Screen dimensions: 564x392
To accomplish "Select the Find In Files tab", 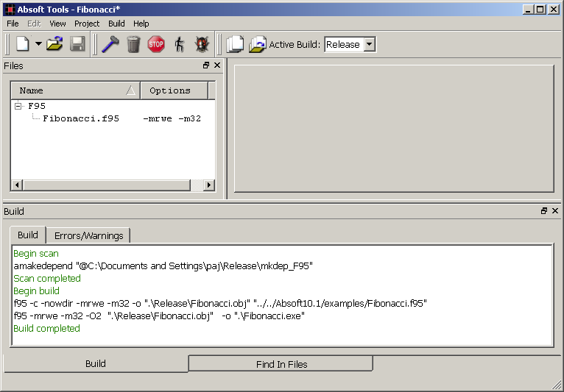I will click(281, 364).
